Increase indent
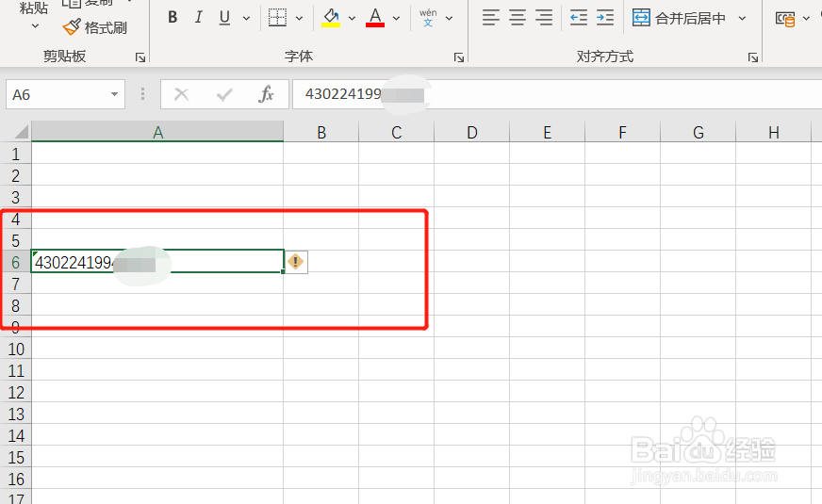 click(605, 18)
